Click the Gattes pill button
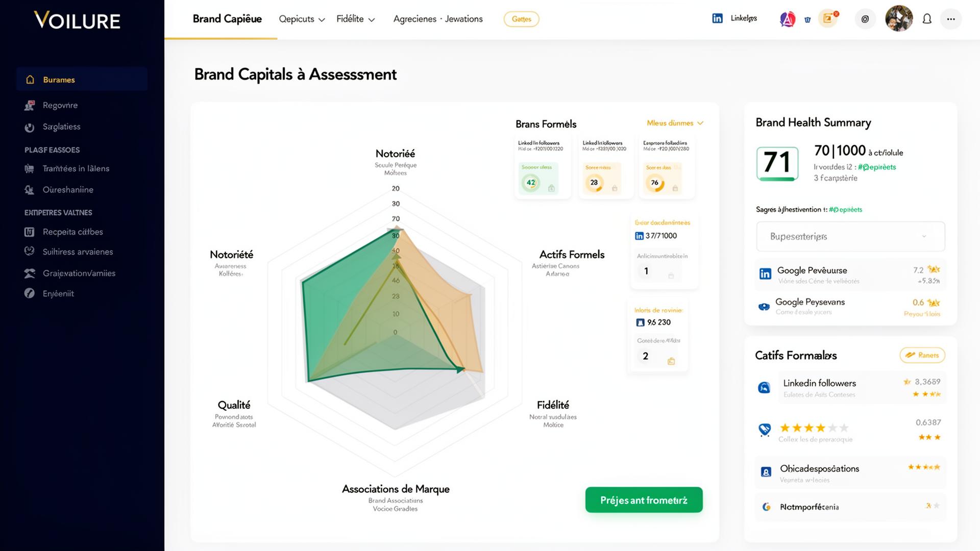The width and height of the screenshot is (980, 551). pyautogui.click(x=521, y=19)
